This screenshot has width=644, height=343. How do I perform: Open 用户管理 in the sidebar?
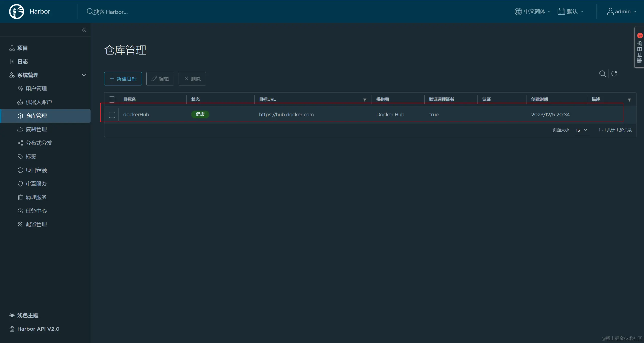(x=36, y=89)
